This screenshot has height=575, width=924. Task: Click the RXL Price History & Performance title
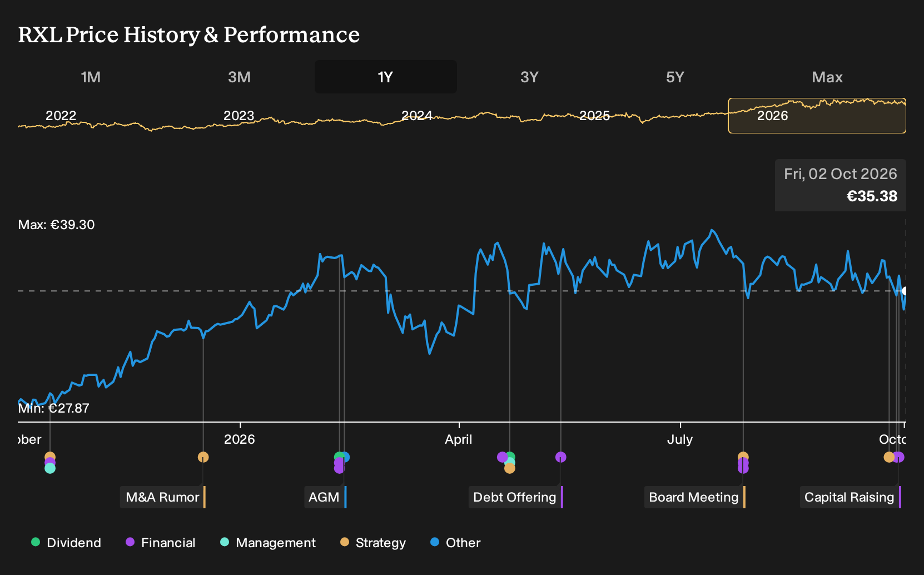189,34
